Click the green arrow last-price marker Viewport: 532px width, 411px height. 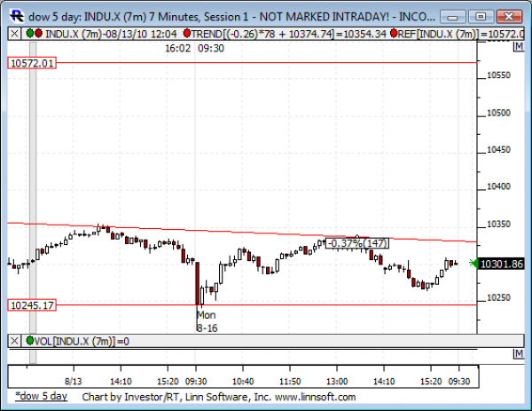point(473,264)
